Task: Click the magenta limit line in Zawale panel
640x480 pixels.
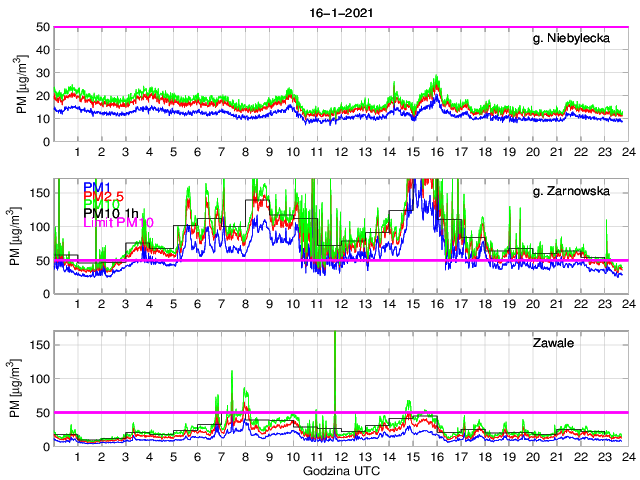Action: pos(341,412)
